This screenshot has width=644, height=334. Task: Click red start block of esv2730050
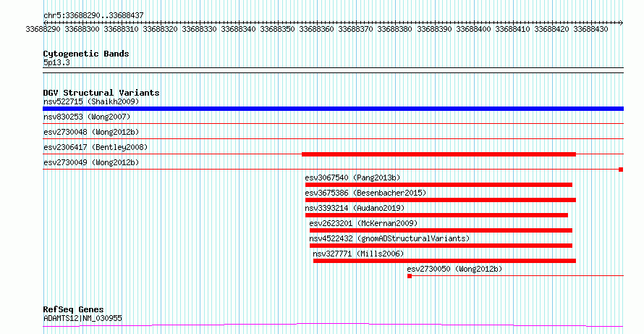[x=410, y=276]
